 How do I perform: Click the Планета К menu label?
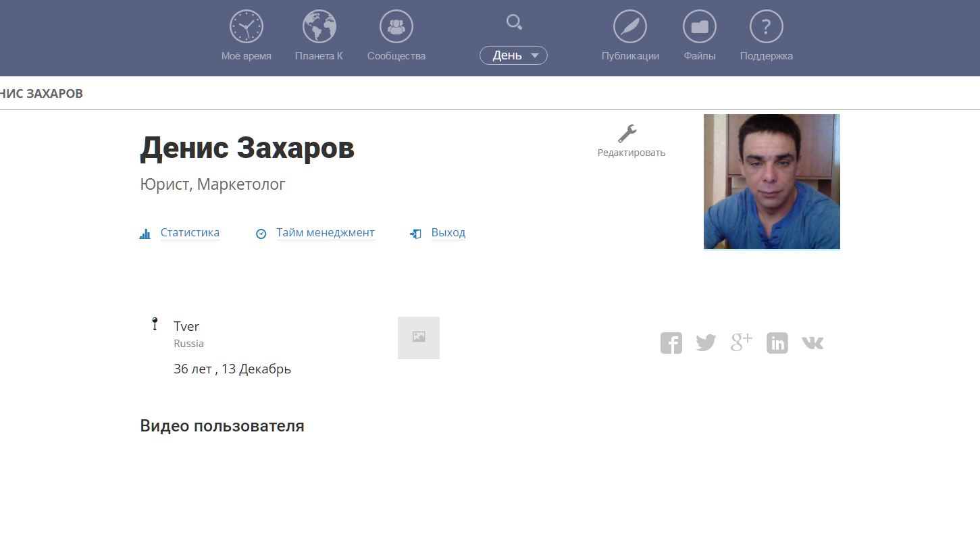point(319,56)
